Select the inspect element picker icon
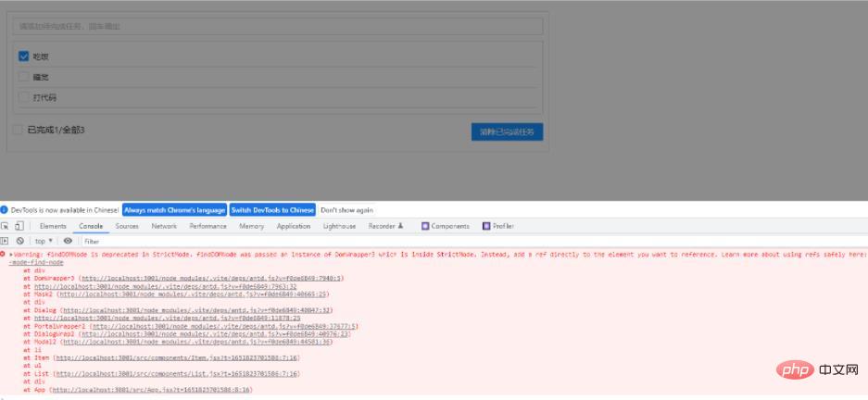The height and width of the screenshot is (400, 868). [5, 226]
